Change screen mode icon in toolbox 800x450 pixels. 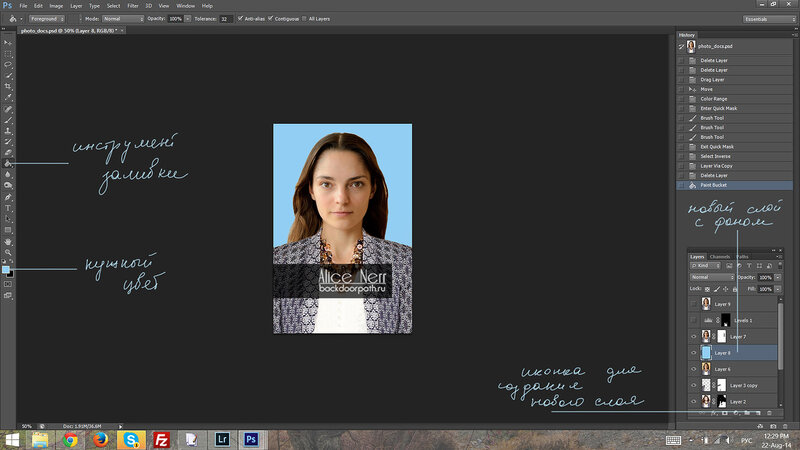click(8, 295)
